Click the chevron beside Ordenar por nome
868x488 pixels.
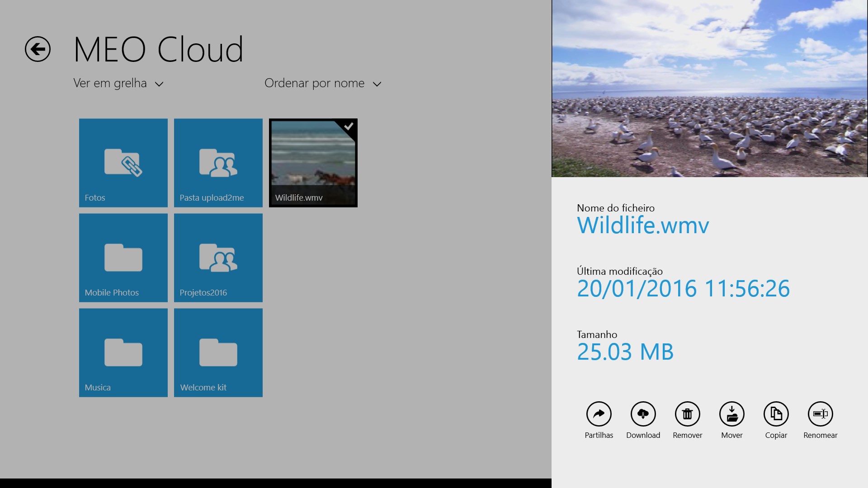[x=377, y=84]
